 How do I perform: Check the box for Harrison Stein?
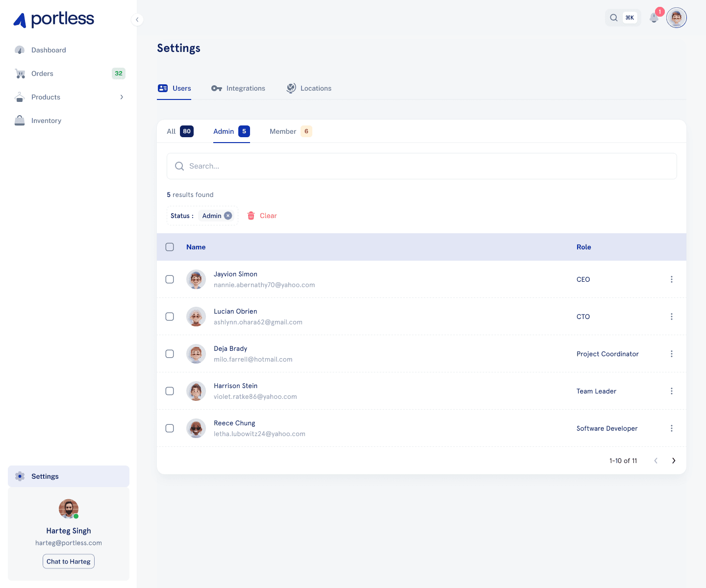point(170,391)
